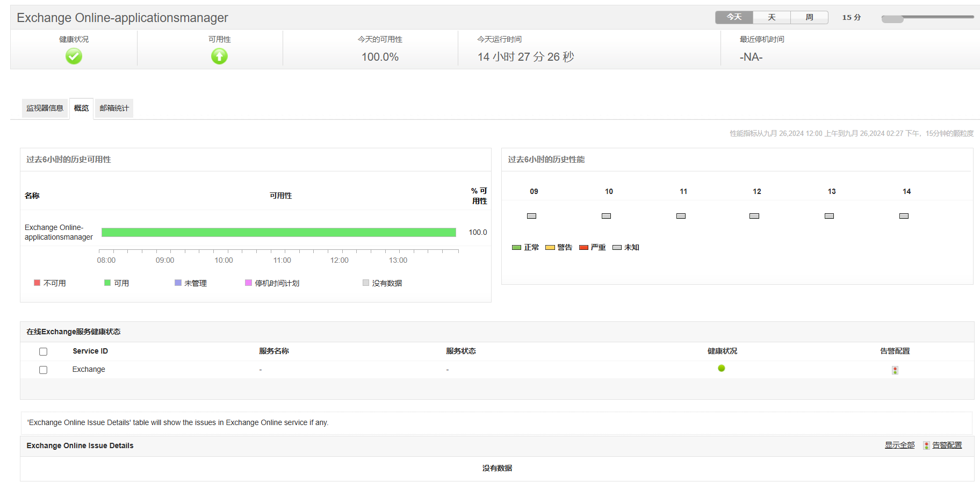Click the green health dot in Exchange row

pyautogui.click(x=722, y=368)
